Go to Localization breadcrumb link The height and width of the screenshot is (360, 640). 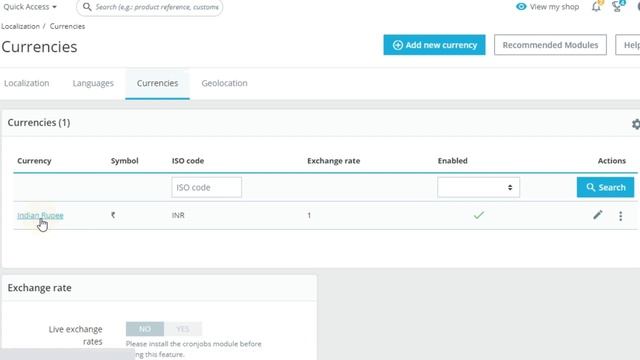coord(20,26)
